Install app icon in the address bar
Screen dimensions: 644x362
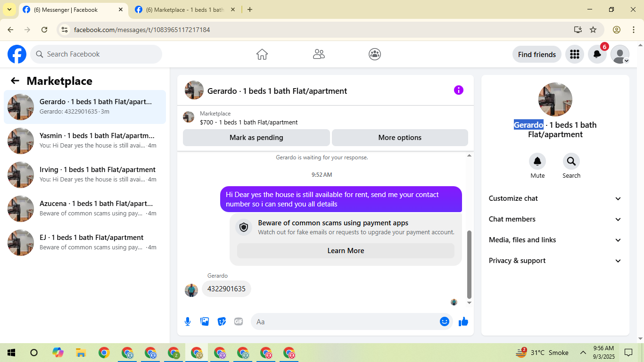coord(578,30)
